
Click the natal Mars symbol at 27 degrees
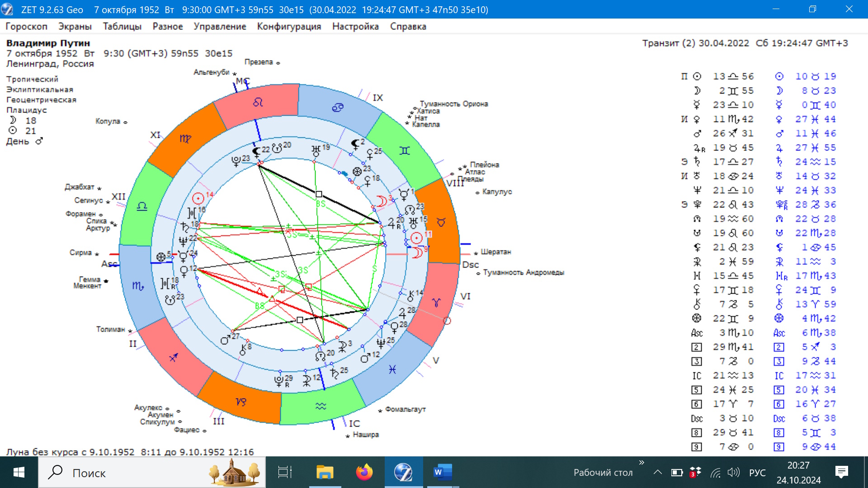(225, 340)
